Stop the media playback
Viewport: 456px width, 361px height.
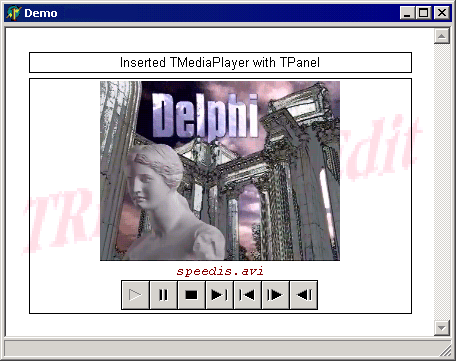191,295
